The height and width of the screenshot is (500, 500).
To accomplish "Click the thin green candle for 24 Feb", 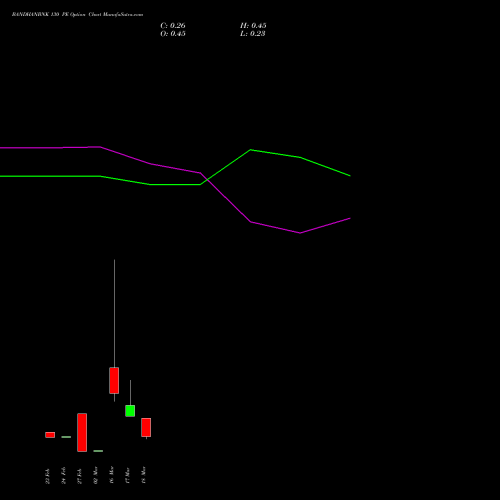I will click(66, 437).
